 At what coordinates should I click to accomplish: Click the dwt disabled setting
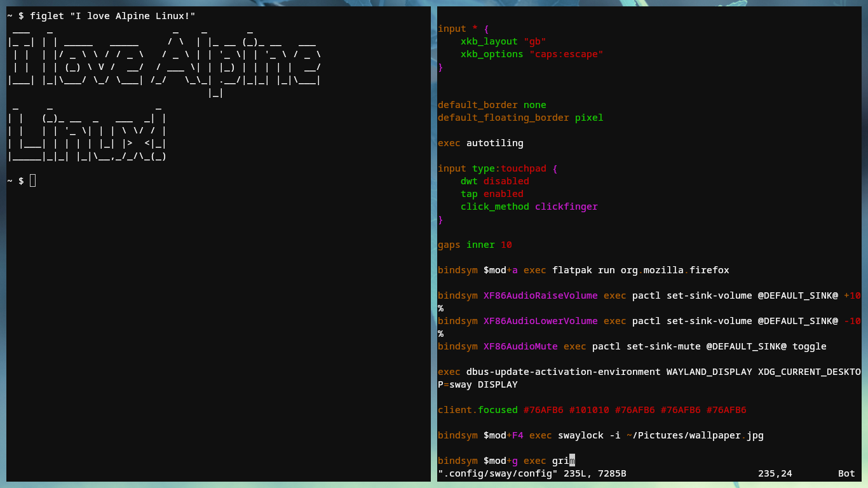click(x=494, y=181)
